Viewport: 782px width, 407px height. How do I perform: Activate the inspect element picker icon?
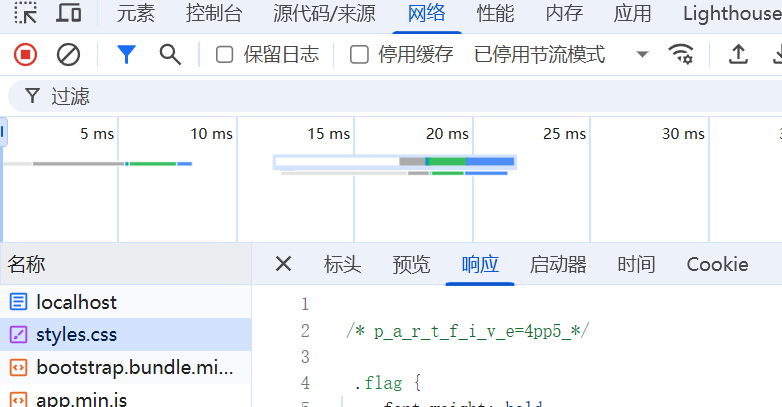pos(25,13)
